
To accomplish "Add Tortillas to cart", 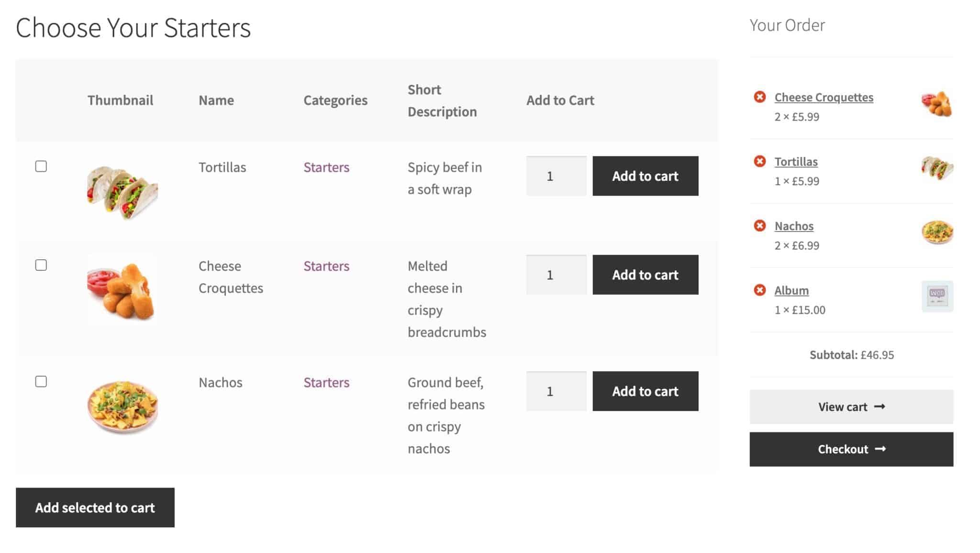I will 645,176.
